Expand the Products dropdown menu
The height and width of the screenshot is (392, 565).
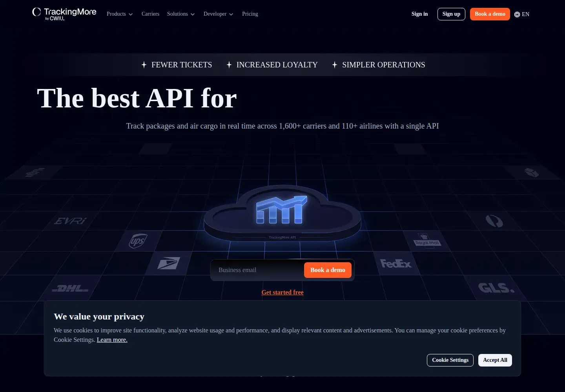[120, 14]
